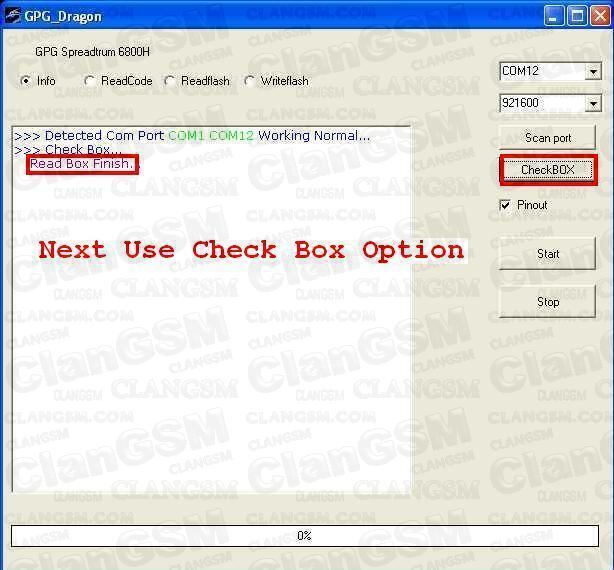614x570 pixels.
Task: Click the GPG_Dragon title bar app icon
Action: 13,16
